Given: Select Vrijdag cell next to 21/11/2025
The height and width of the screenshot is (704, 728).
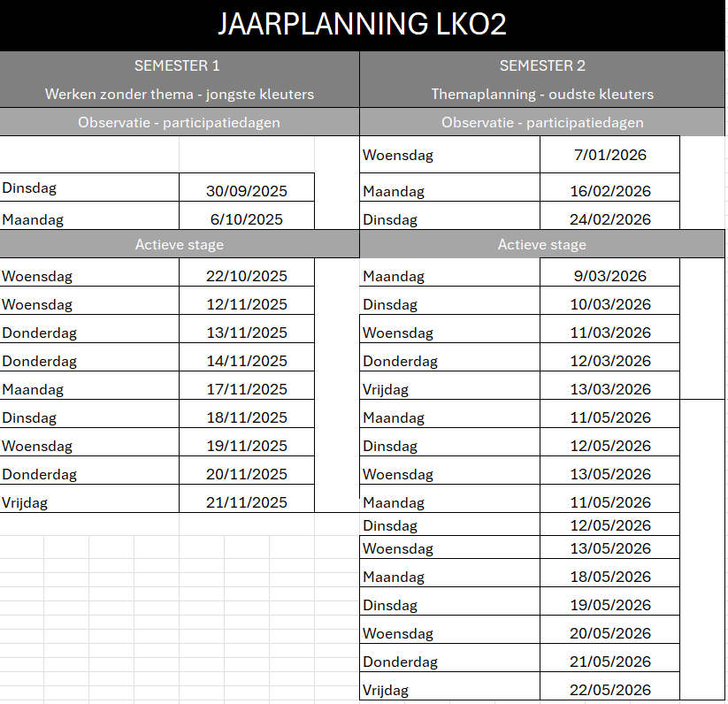Looking at the screenshot, I should pyautogui.click(x=88, y=502).
